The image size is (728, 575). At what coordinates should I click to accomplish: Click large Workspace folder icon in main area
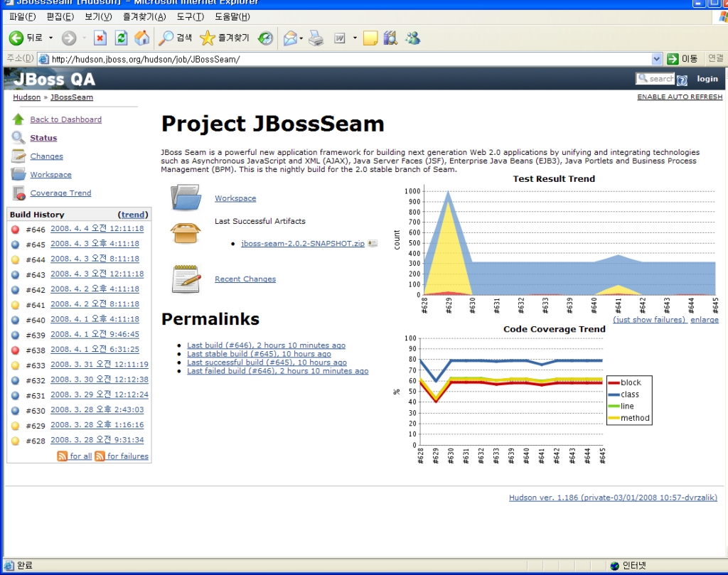[x=186, y=198]
